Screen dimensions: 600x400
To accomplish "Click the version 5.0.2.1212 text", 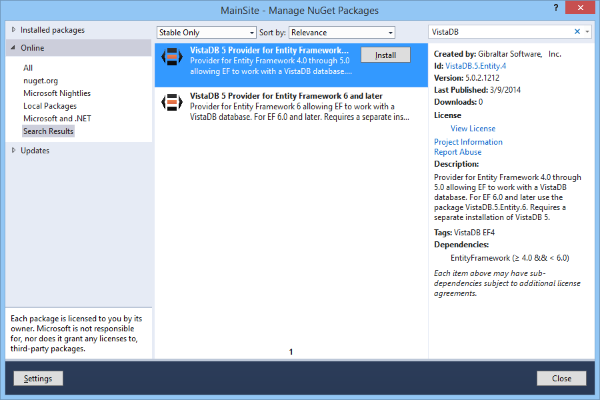I will click(x=466, y=78).
